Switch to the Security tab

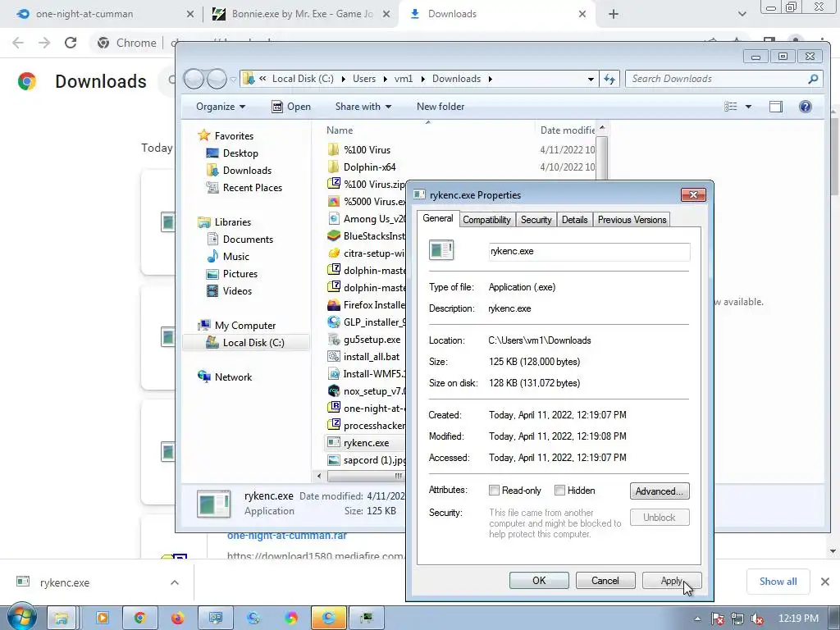[536, 220]
